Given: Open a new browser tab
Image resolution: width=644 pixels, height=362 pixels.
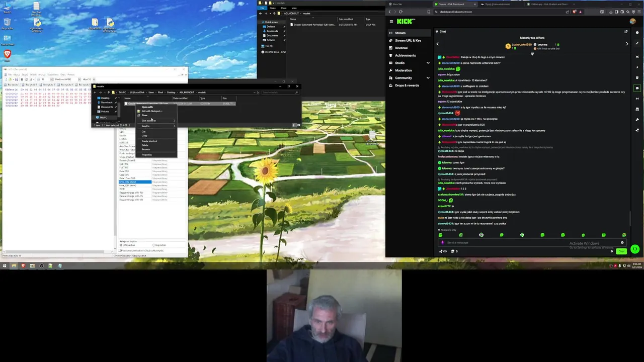Looking at the screenshot, I should coord(574,4).
